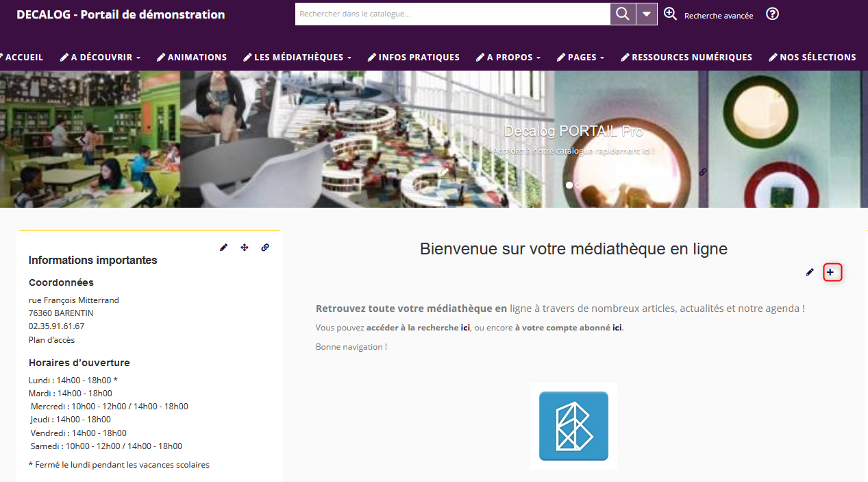Viewport: 868px width, 482px height.
Task: Open the Recherche avancée link
Action: pos(719,16)
